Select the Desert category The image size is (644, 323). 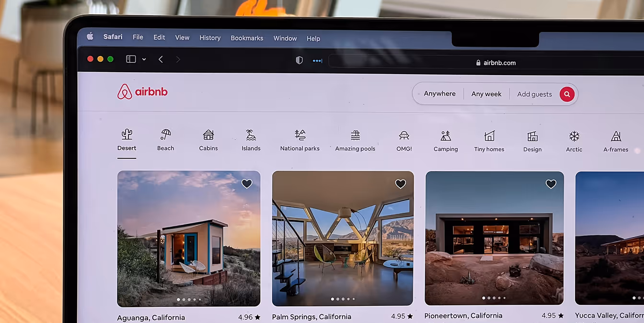[127, 140]
